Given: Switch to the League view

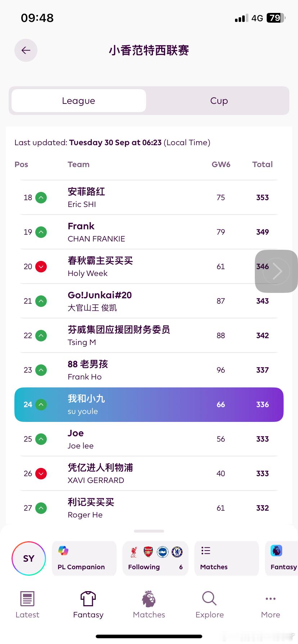Looking at the screenshot, I should tap(79, 101).
